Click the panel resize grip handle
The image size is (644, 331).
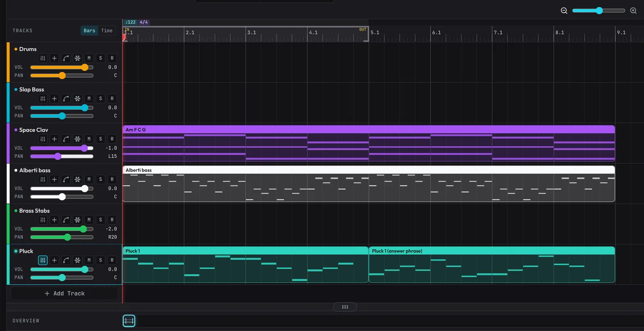pyautogui.click(x=345, y=307)
